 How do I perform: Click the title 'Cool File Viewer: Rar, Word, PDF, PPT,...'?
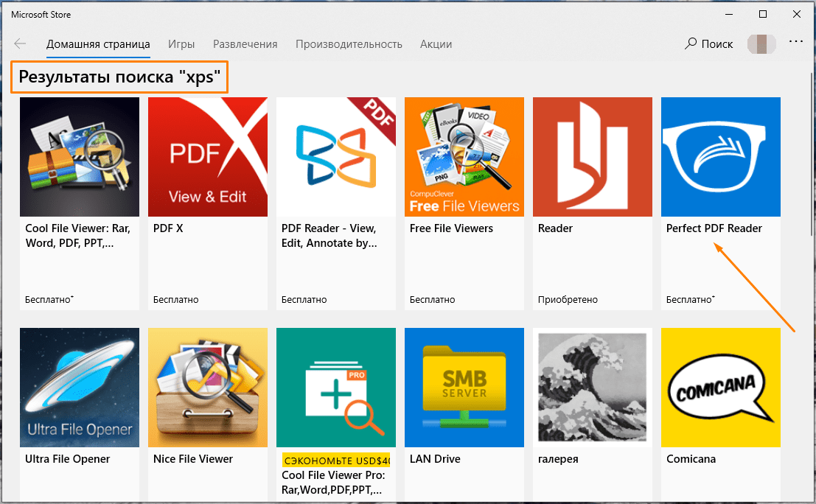pyautogui.click(x=78, y=236)
